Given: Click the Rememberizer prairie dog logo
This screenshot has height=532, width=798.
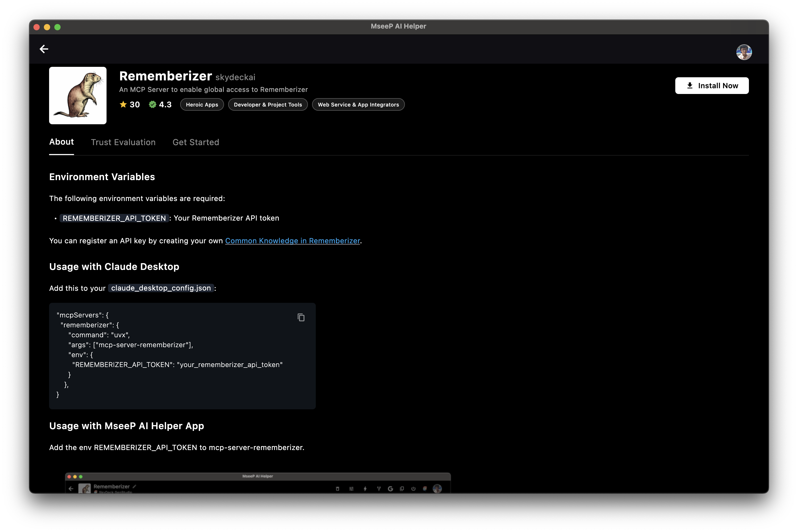Looking at the screenshot, I should [x=78, y=95].
